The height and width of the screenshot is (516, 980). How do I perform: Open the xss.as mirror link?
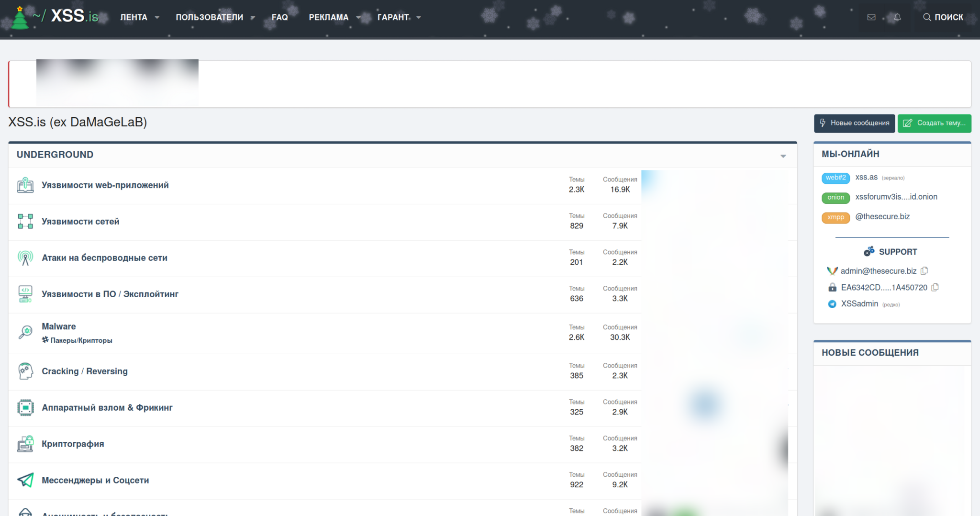866,177
